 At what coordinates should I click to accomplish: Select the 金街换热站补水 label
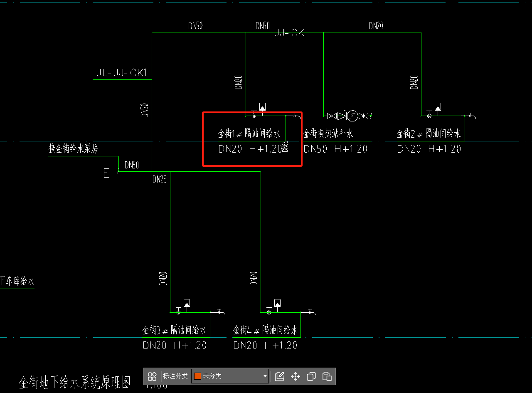[328, 133]
